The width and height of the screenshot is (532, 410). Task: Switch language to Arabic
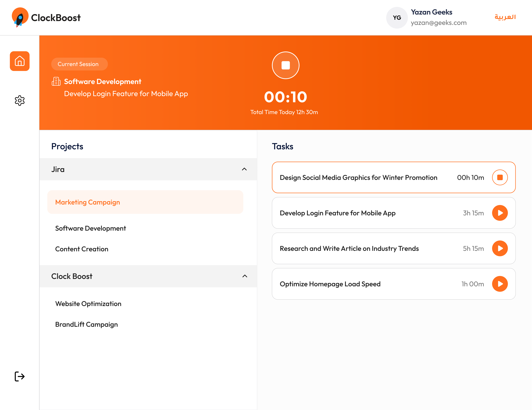pyautogui.click(x=505, y=17)
